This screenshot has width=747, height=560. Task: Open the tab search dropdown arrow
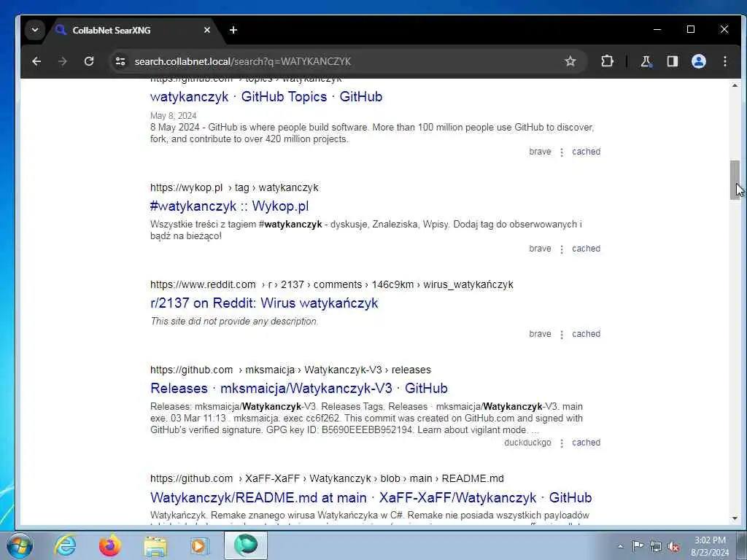pyautogui.click(x=35, y=30)
